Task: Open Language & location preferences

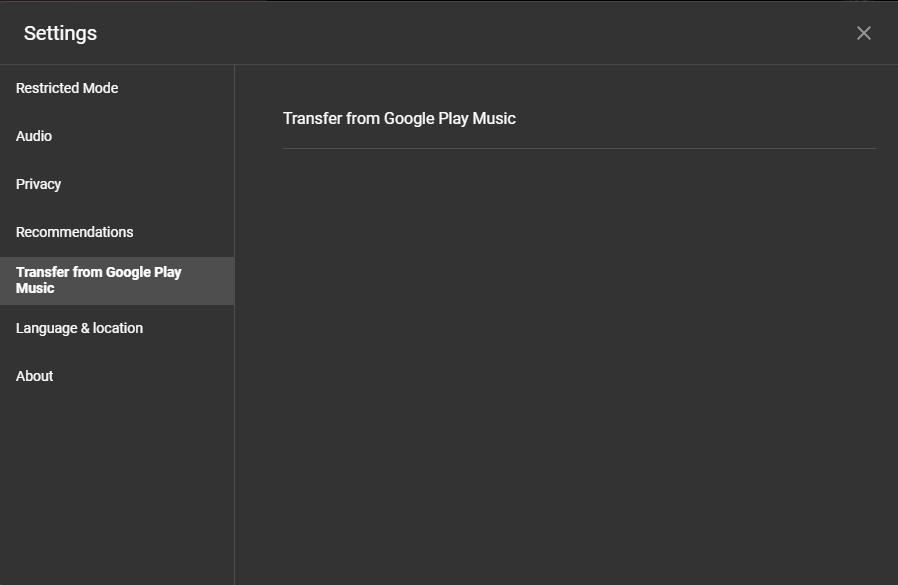Action: click(79, 328)
